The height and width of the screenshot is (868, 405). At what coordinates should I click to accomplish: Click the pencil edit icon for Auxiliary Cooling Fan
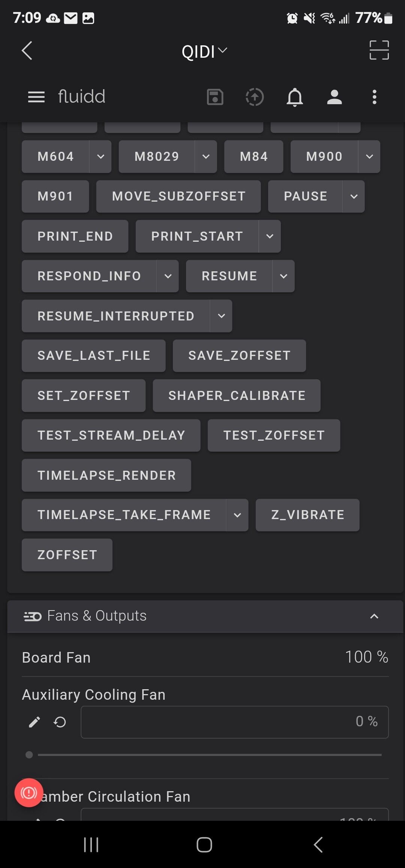tap(34, 722)
